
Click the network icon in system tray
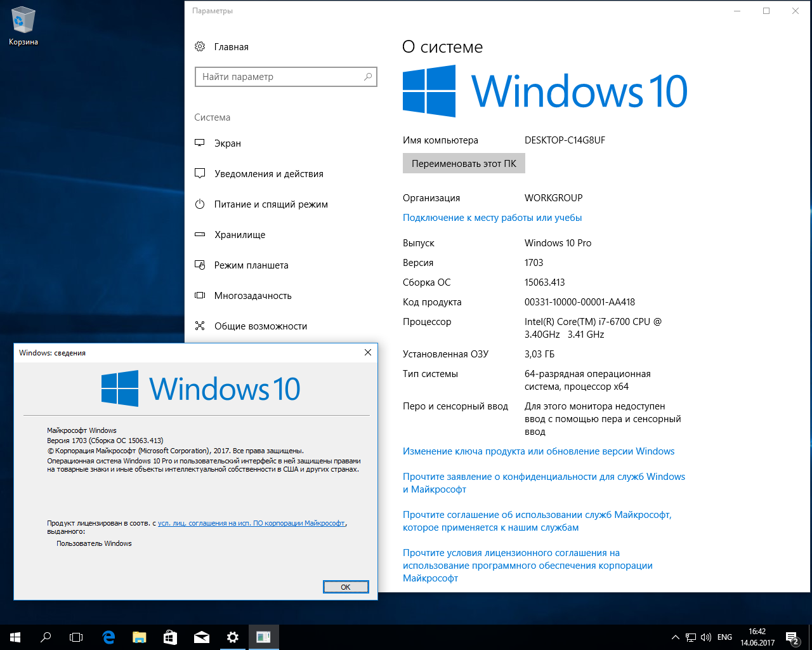(691, 637)
